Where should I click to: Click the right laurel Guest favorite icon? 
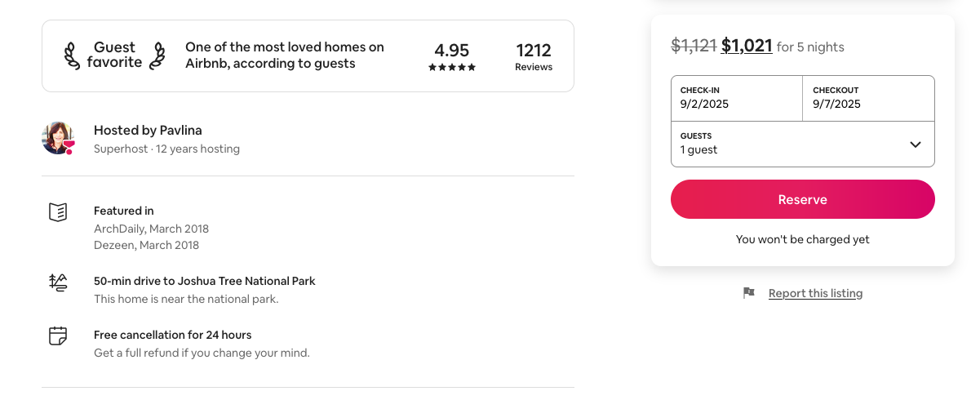157,56
